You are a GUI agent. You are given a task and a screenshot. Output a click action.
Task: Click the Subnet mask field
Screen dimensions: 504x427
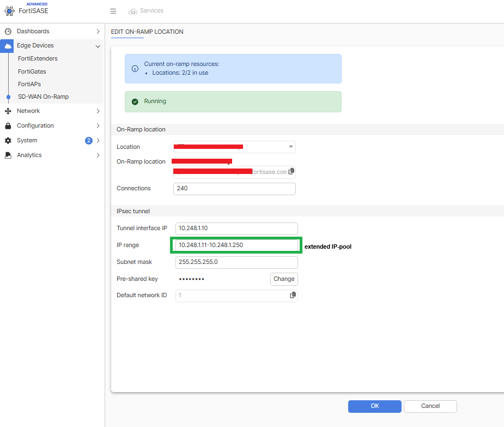pos(236,262)
